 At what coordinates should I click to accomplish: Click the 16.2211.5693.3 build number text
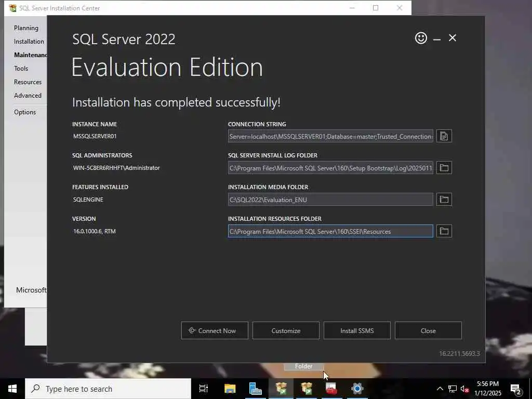(459, 353)
